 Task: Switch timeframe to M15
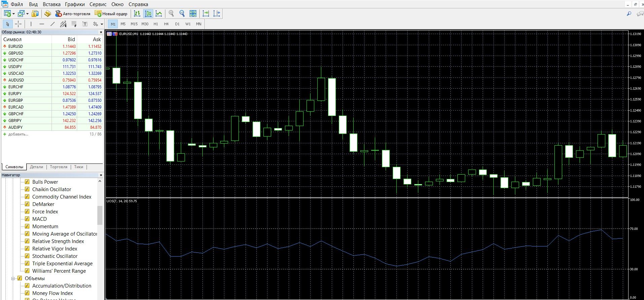[x=134, y=24]
